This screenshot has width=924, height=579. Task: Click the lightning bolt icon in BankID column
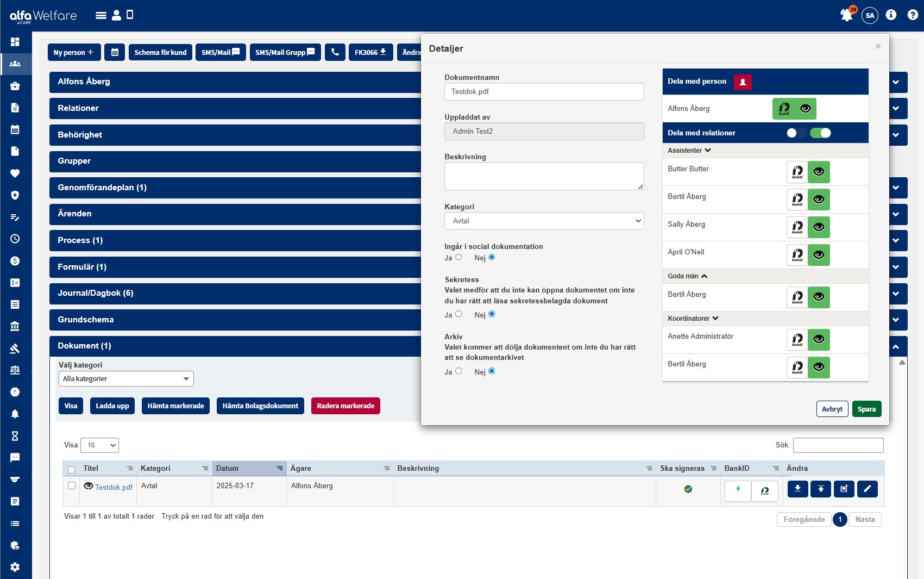click(738, 489)
